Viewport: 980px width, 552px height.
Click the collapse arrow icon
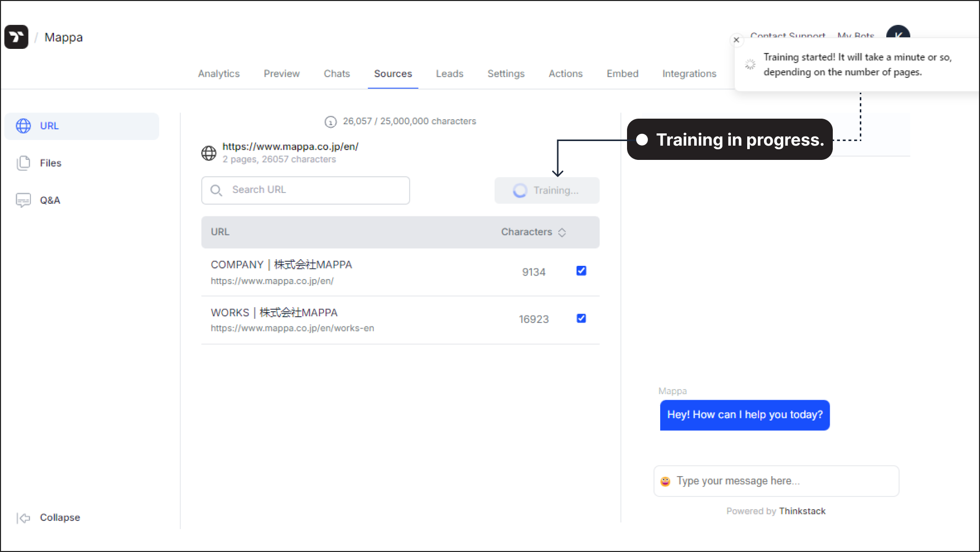pos(23,518)
